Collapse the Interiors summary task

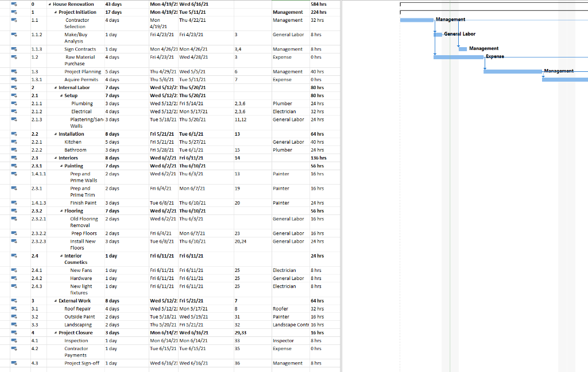(56, 158)
